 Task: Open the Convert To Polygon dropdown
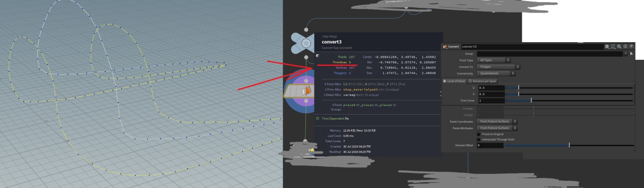499,66
